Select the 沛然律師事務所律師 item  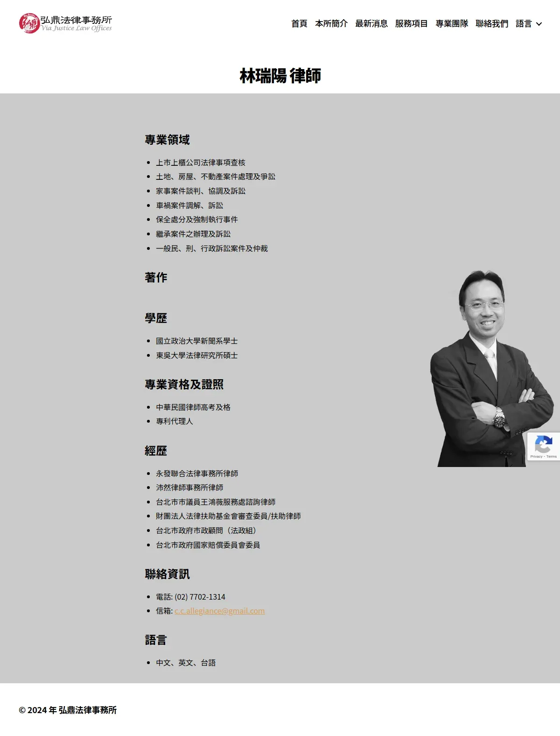[x=189, y=488]
